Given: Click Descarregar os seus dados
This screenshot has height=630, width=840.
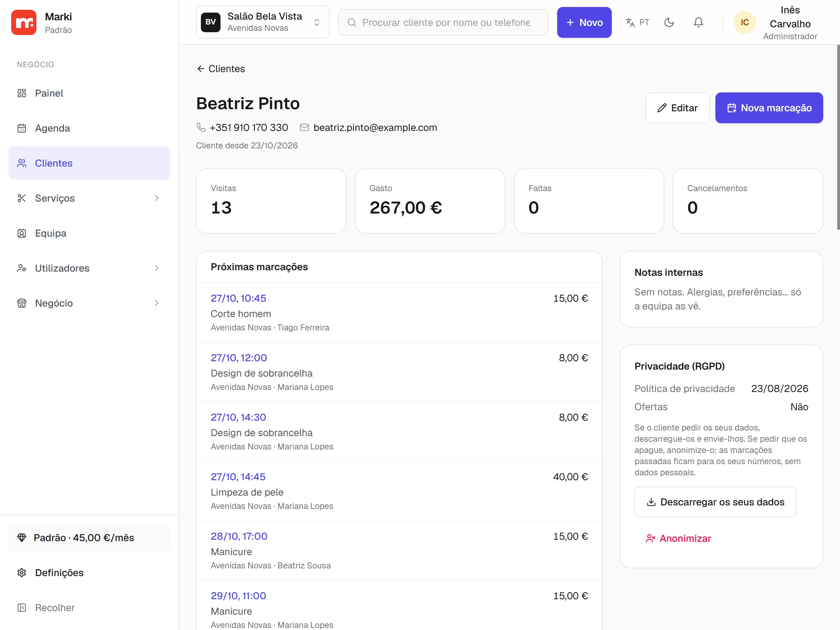Looking at the screenshot, I should click(x=715, y=502).
